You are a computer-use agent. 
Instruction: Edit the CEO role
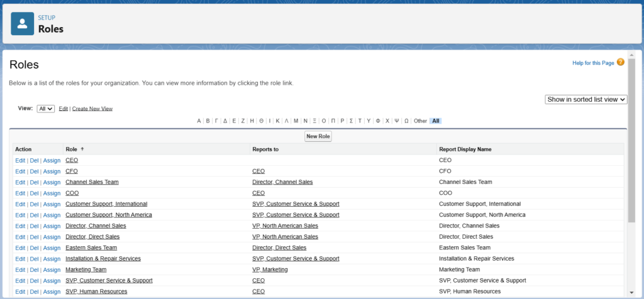20,160
